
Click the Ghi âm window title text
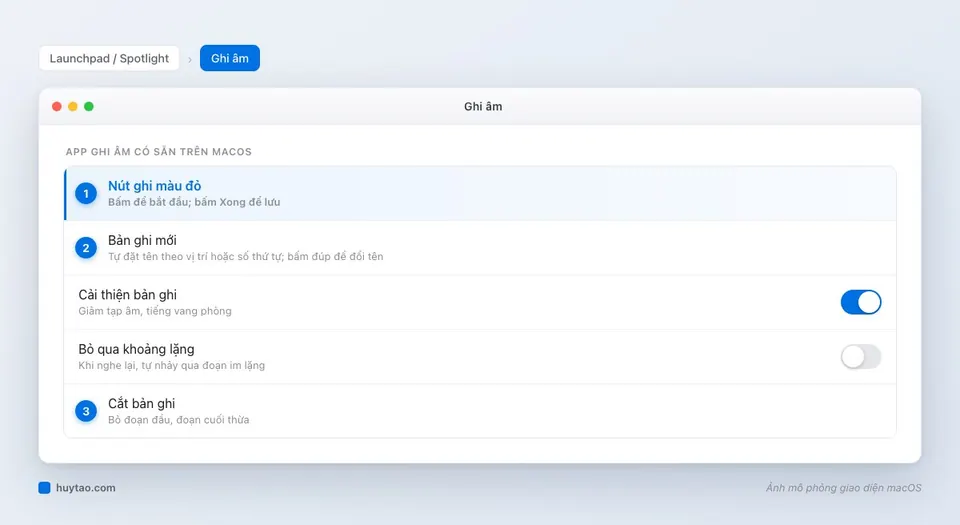[x=483, y=106]
